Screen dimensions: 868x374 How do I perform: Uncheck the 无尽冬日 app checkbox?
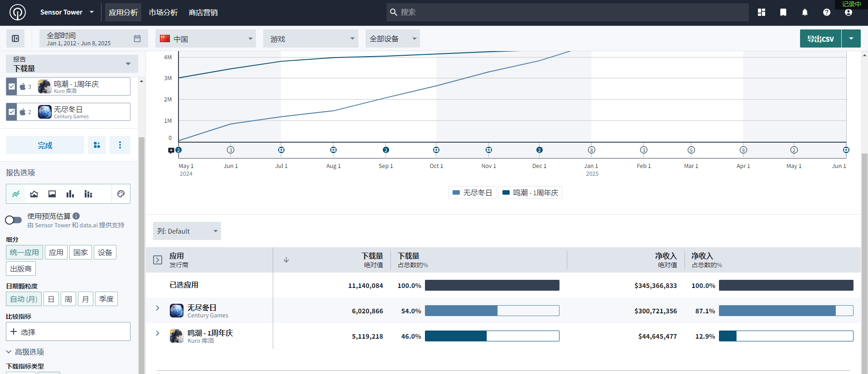tap(12, 112)
